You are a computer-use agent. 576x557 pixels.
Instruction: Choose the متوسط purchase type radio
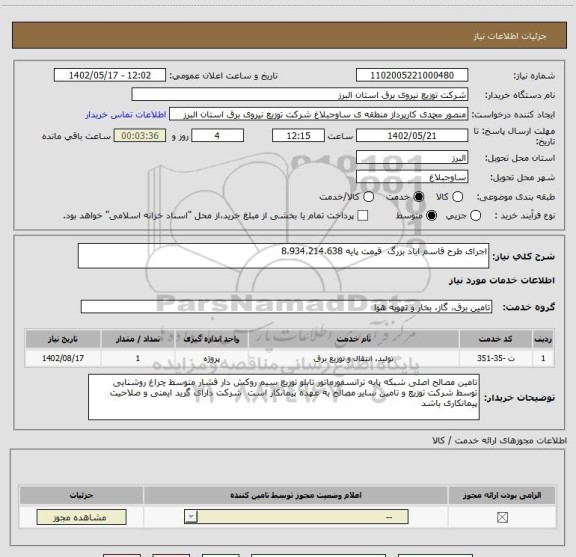(431, 216)
